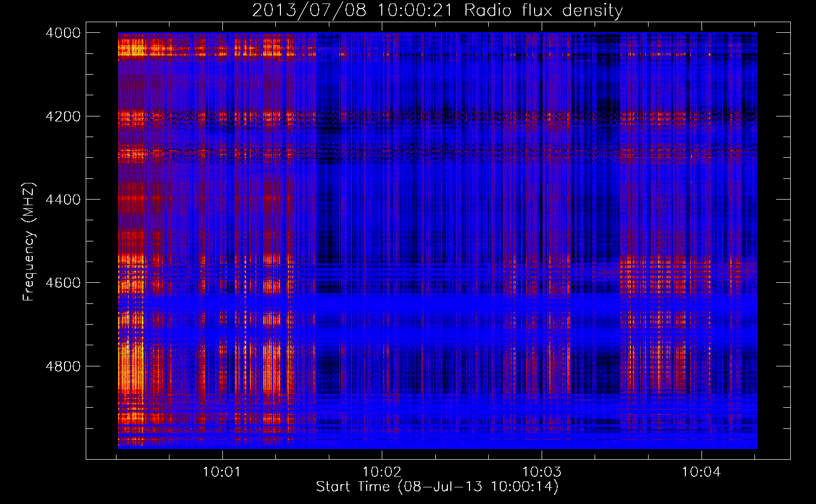
Task: Select the 4400 frequency axis label
Action: point(63,200)
